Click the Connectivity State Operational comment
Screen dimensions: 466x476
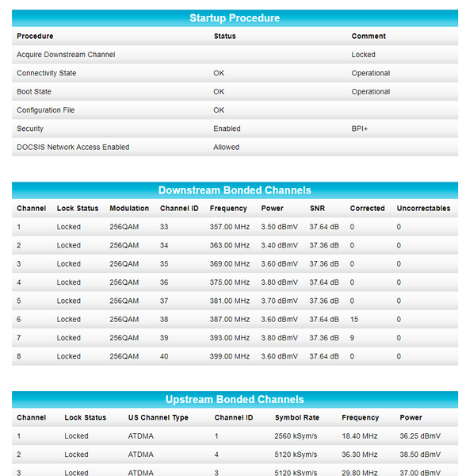tap(370, 73)
